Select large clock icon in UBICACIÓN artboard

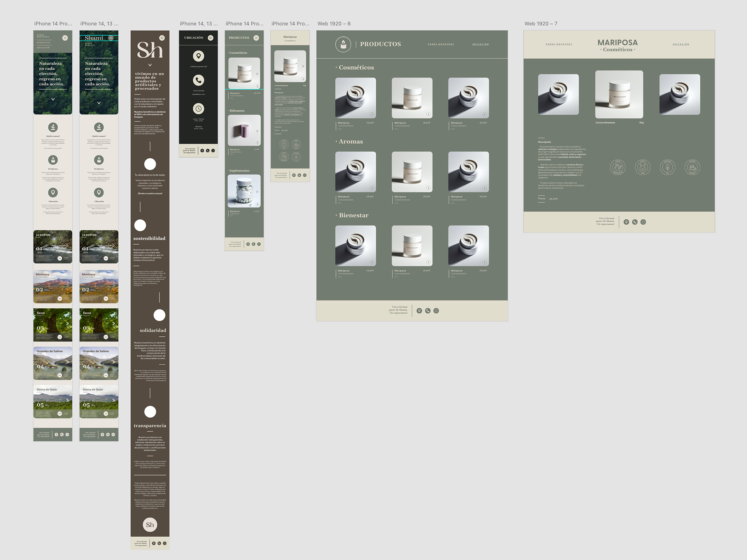tap(198, 108)
